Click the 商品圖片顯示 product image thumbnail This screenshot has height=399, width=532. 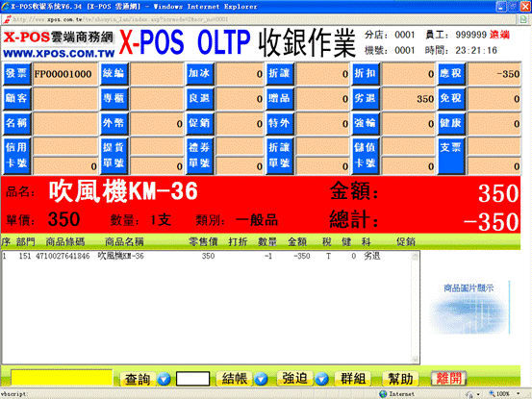469,307
